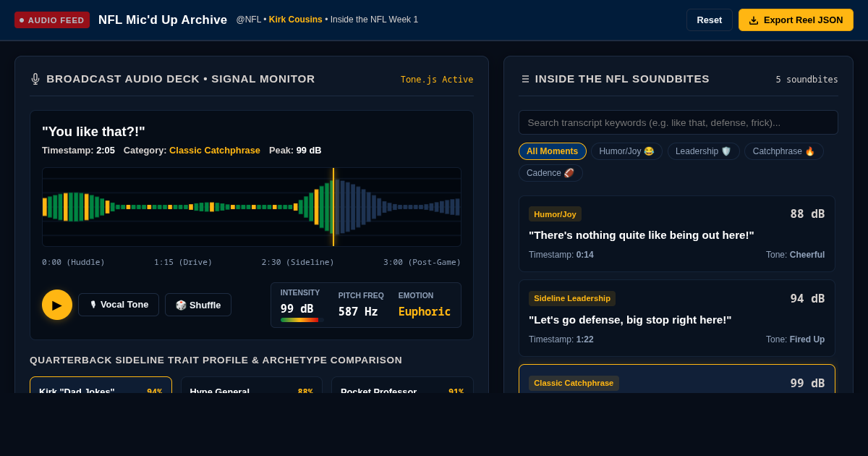Click the Vocal Tone button
Screen dimensions: 868x456
coord(119,305)
